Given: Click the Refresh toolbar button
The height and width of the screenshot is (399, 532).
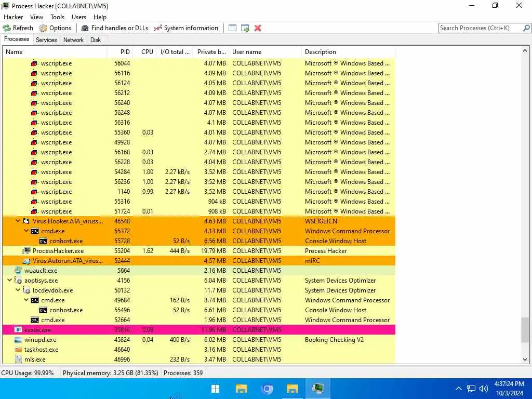Looking at the screenshot, I should [x=18, y=28].
